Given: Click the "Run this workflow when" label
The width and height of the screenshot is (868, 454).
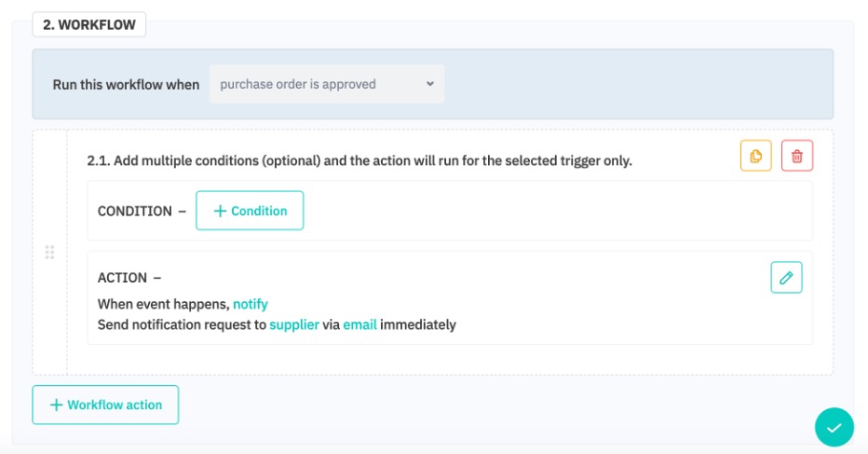Looking at the screenshot, I should click(x=126, y=84).
